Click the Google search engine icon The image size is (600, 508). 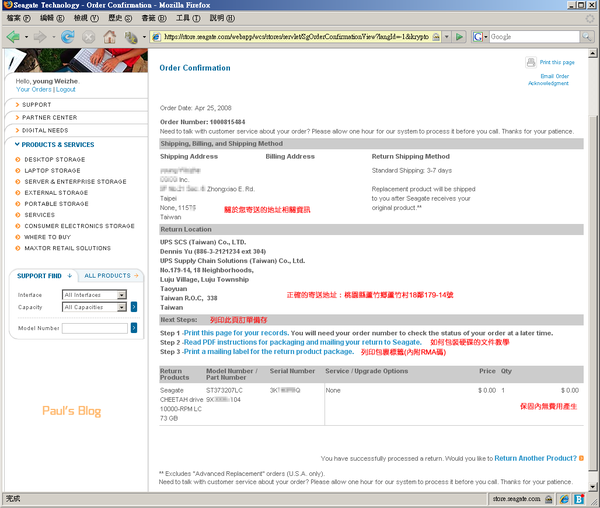[x=477, y=37]
